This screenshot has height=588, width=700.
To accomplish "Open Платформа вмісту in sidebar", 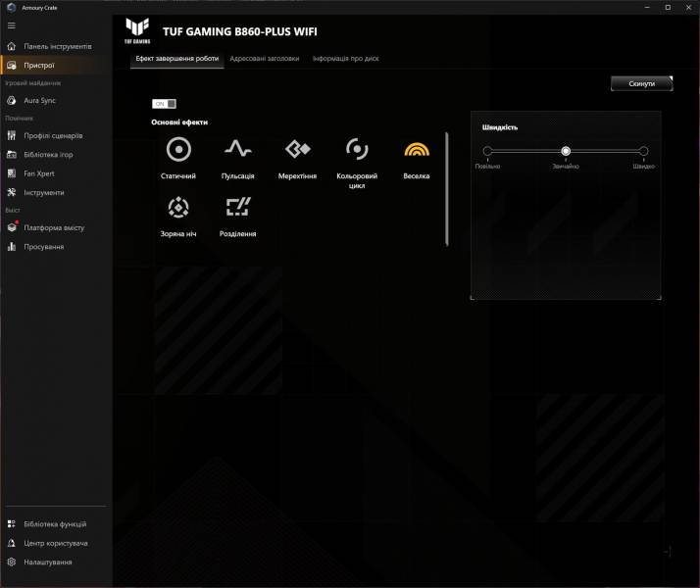I will 54,227.
